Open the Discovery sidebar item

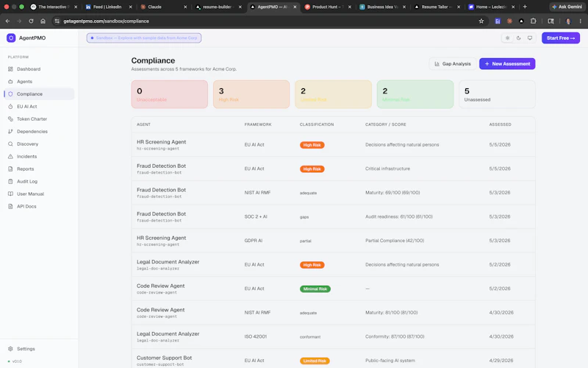(x=27, y=144)
